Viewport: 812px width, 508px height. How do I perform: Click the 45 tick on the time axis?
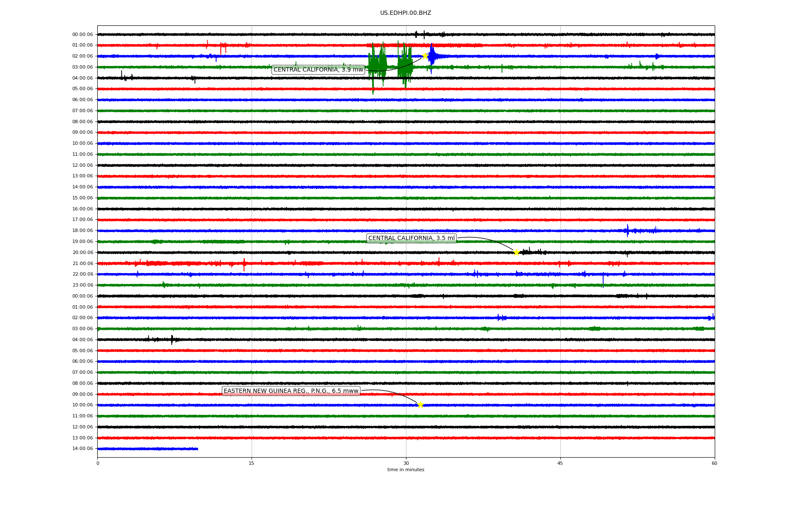(x=560, y=463)
